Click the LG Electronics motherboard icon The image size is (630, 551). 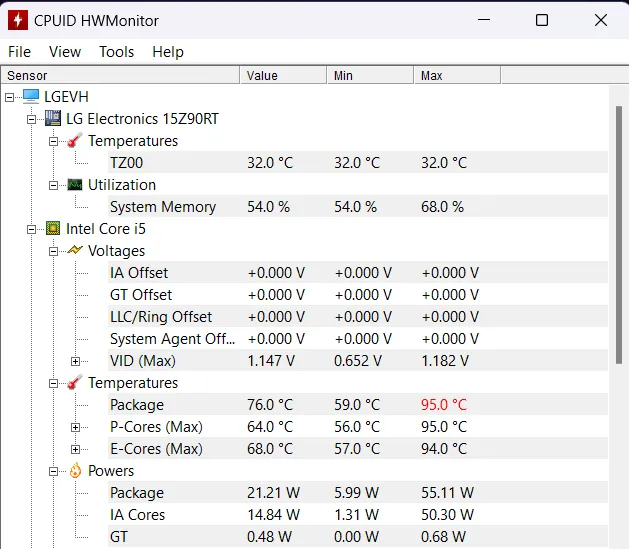point(53,119)
